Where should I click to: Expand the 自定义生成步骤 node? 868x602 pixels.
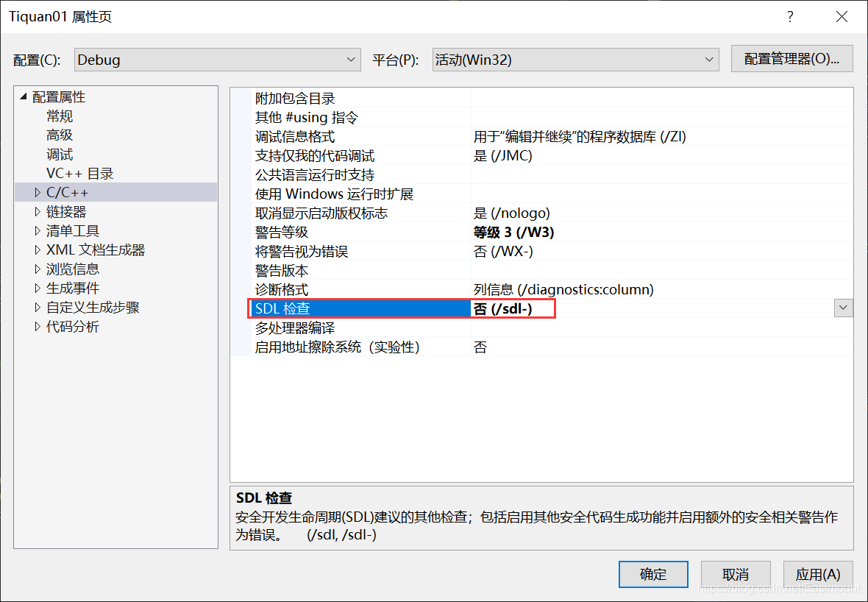[x=39, y=307]
